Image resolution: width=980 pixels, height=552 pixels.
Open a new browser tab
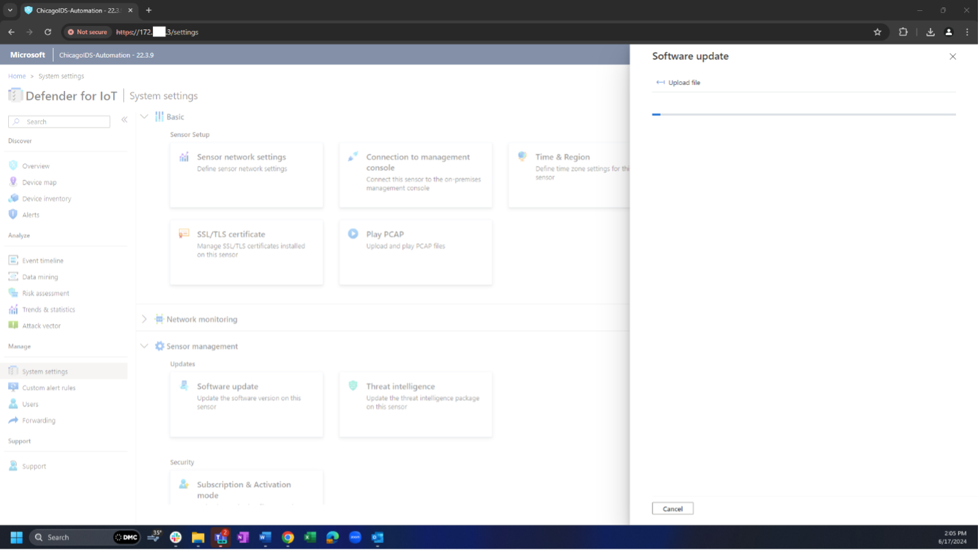coord(149,10)
